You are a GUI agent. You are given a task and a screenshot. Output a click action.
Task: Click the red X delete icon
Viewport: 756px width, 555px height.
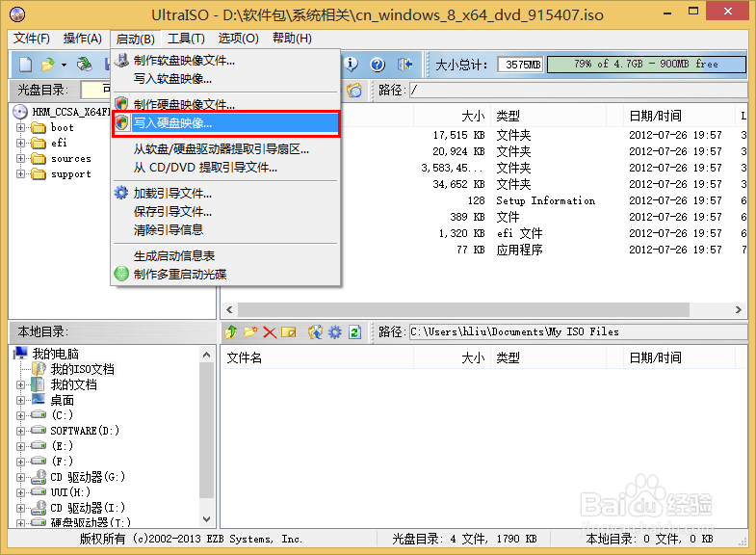pos(270,332)
